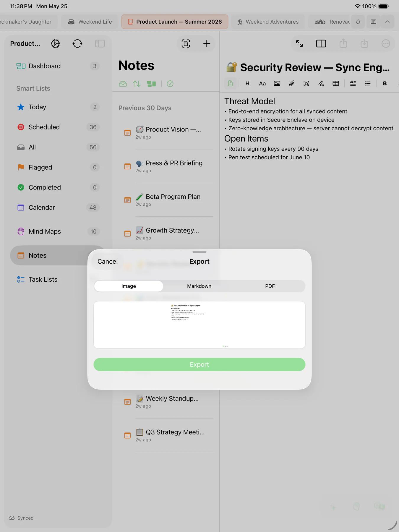Tap the scan text icon in editor toolbar

306,84
